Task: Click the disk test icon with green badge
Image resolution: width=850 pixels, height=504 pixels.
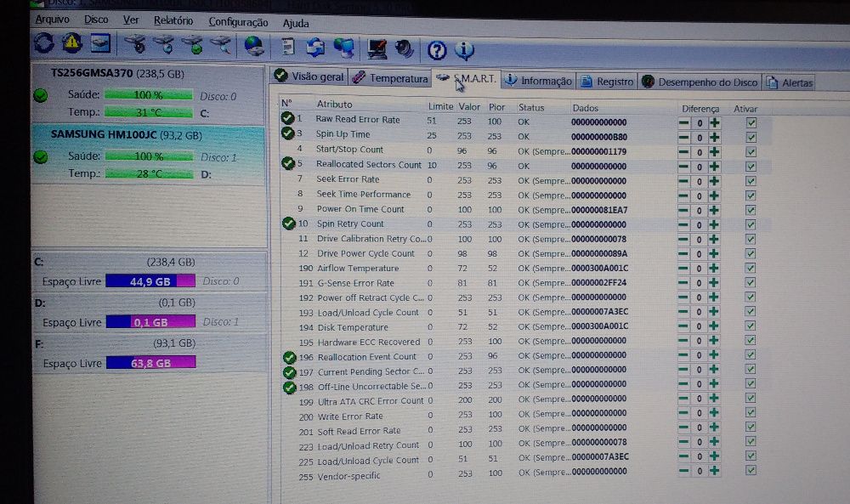Action: 192,45
